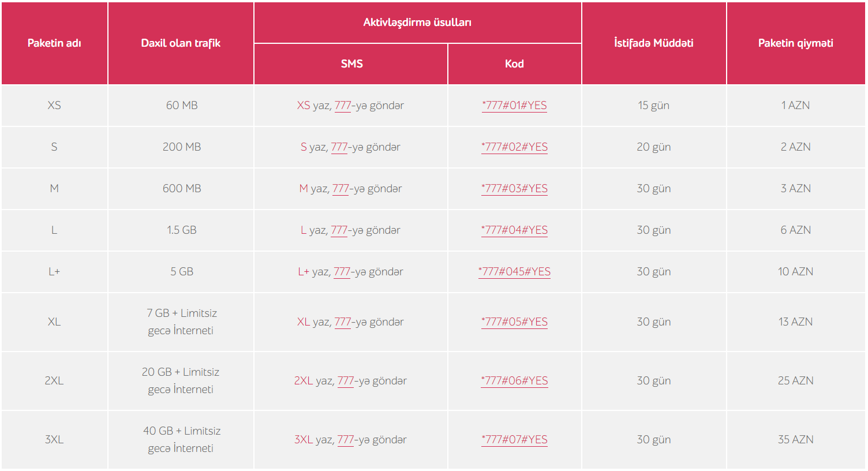
Task: Select the SMS sub-header
Action: 351,64
